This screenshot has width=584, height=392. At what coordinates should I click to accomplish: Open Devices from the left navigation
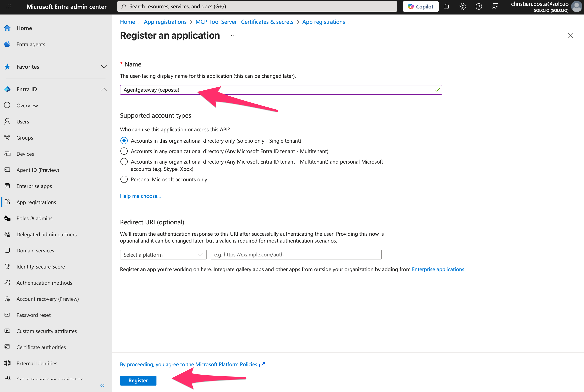(7, 153)
